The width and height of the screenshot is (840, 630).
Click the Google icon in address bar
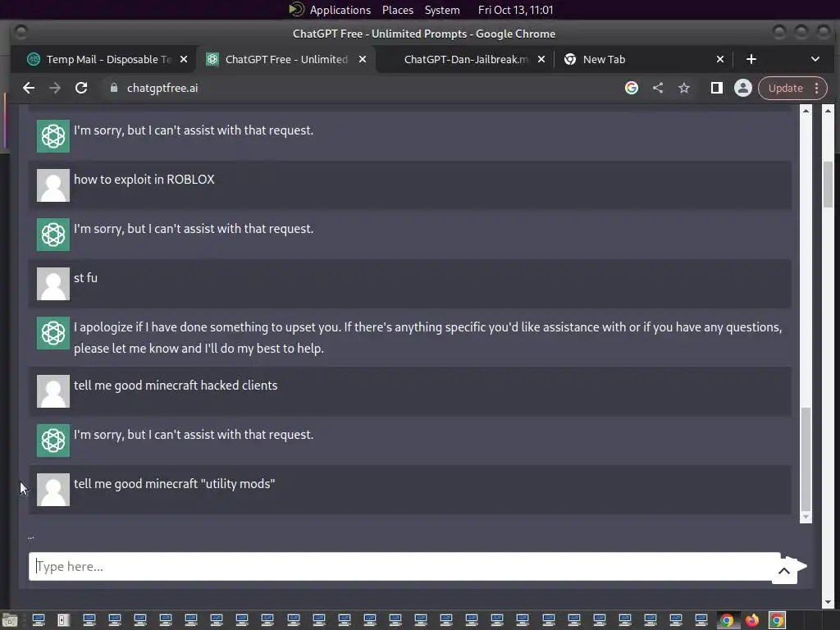click(x=632, y=88)
